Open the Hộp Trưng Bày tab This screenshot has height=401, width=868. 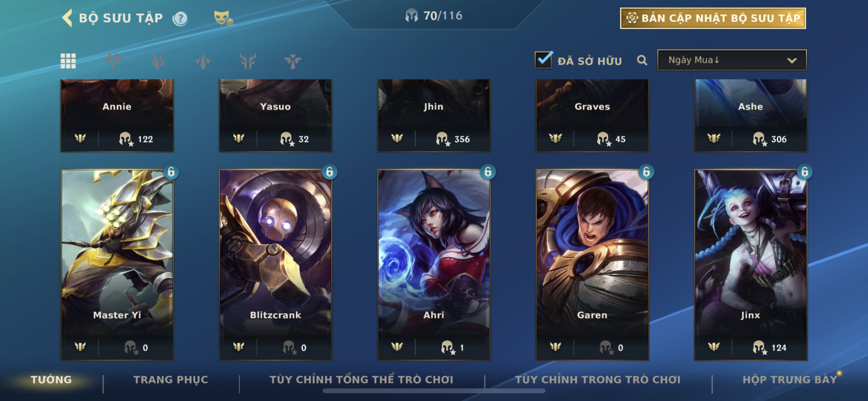coord(790,380)
